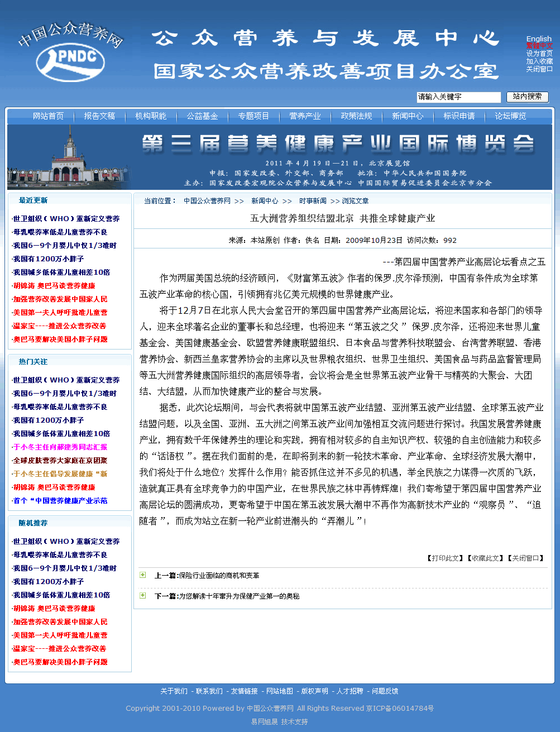Image resolution: width=560 pixels, height=732 pixels.
Task: Click the arrow icon beside 上一篇
Action: click(x=143, y=575)
